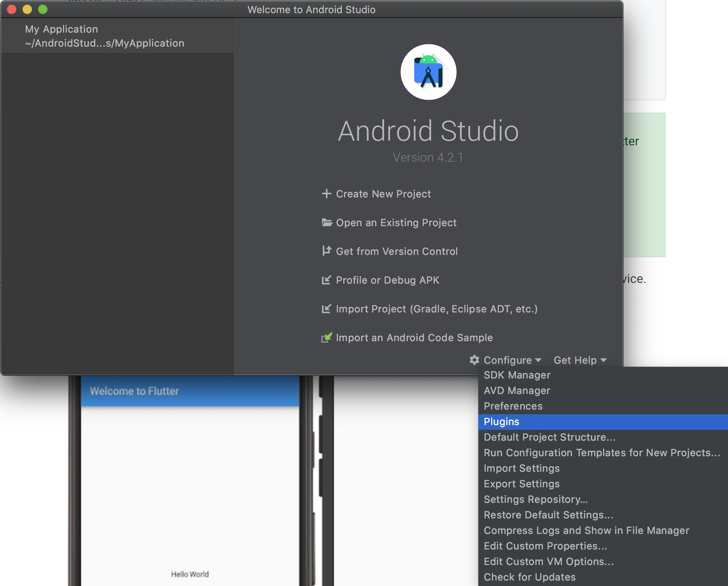The image size is (728, 586).
Task: Open SDK Manager from Configure menu
Action: (x=603, y=375)
